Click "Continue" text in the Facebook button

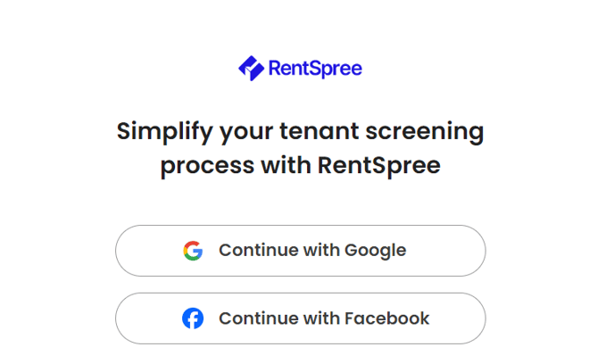pyautogui.click(x=259, y=318)
